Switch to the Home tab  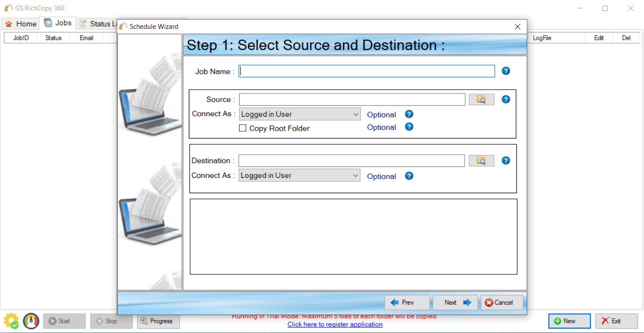[21, 24]
